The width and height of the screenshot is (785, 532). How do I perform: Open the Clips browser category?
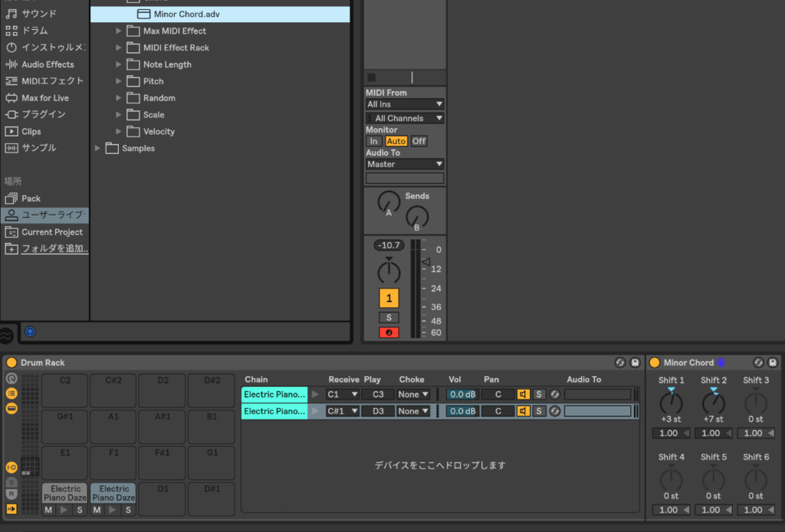click(31, 131)
